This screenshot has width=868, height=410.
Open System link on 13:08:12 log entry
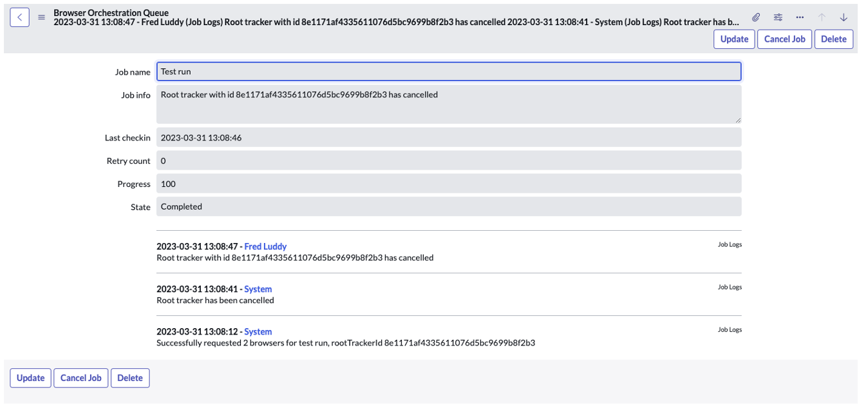258,331
